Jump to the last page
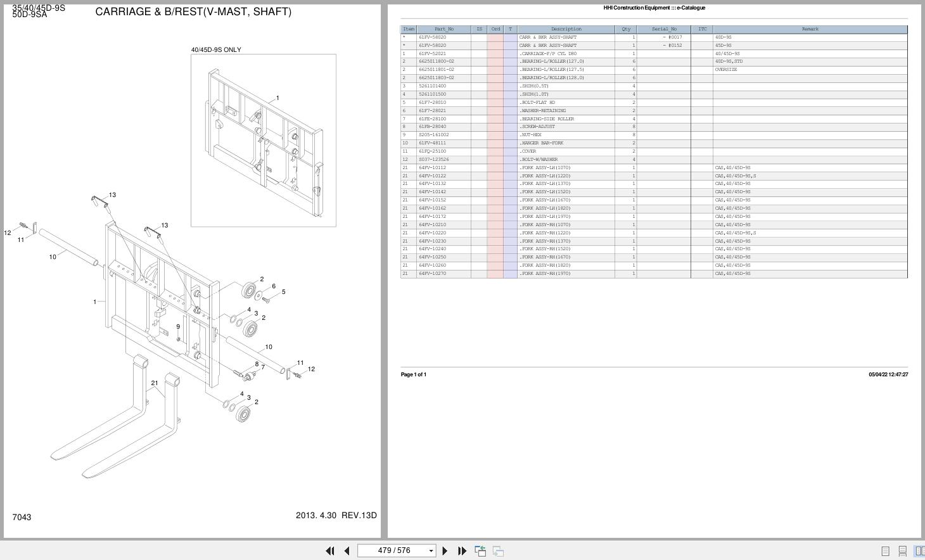Screen dimensions: 925x560 (461, 551)
